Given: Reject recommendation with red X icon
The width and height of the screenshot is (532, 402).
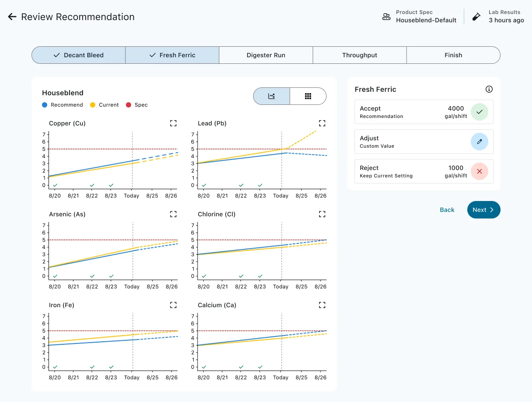Looking at the screenshot, I should (480, 171).
